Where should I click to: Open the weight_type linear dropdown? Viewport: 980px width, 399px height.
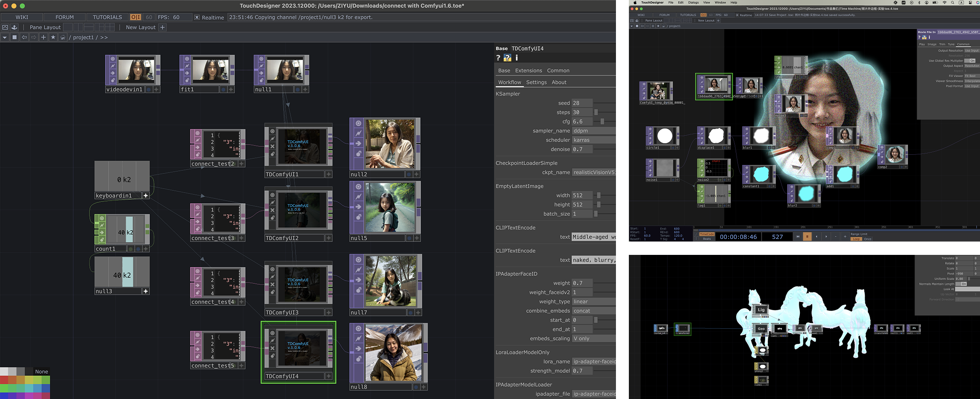click(594, 302)
